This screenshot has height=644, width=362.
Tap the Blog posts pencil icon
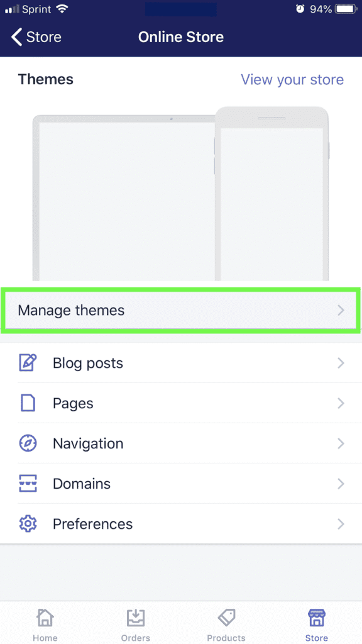28,363
